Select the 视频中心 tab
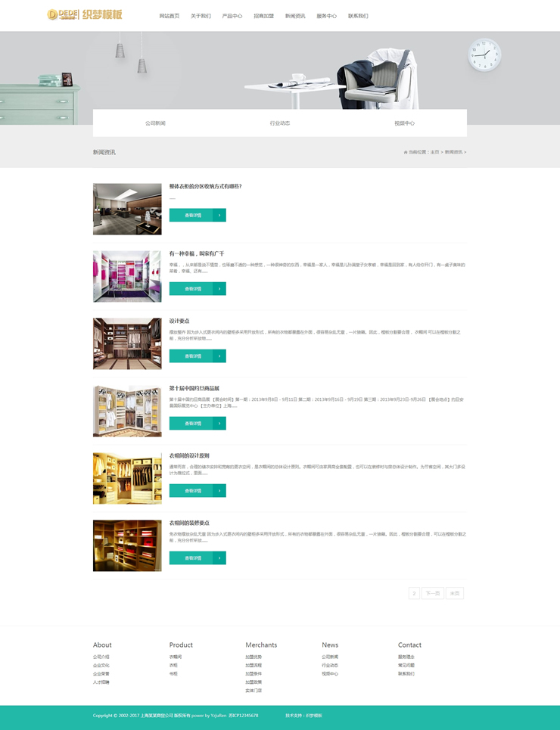Screen dimensions: 560x730 404,123
